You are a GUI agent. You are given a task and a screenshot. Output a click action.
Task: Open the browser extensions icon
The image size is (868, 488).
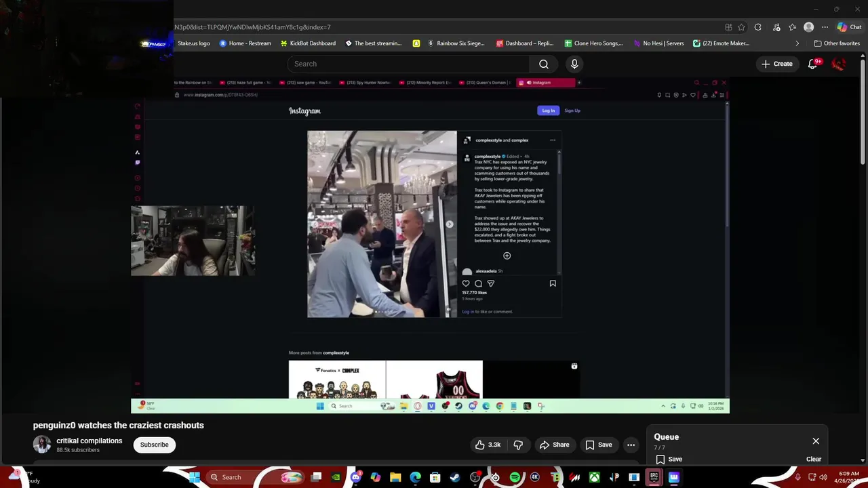coord(758,27)
